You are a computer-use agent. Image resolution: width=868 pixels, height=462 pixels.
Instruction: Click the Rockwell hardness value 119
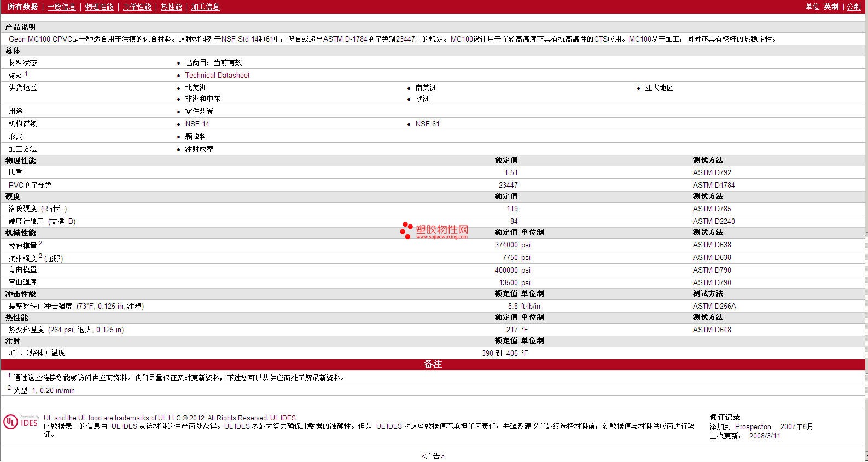point(512,209)
